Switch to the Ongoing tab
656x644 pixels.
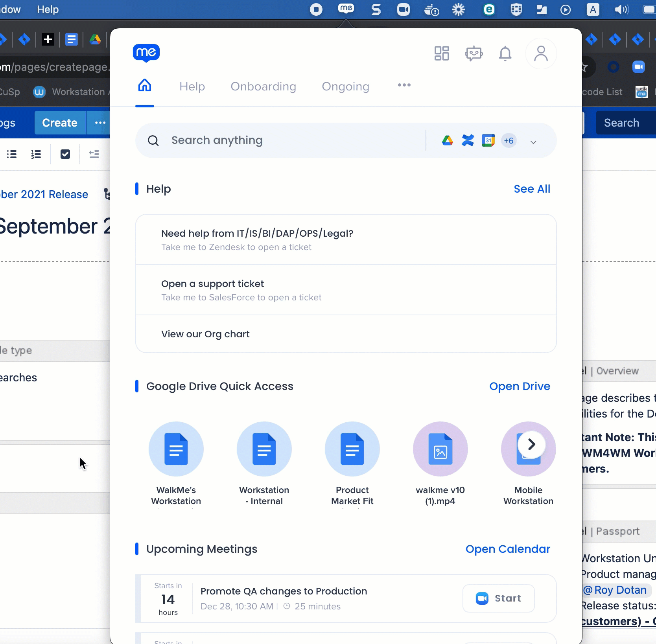[345, 86]
